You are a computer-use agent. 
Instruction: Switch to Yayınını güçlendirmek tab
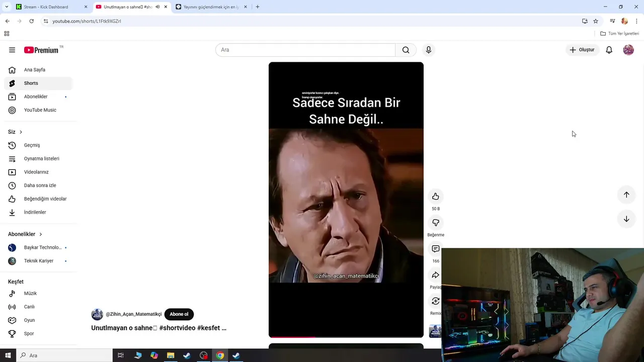coord(211,7)
